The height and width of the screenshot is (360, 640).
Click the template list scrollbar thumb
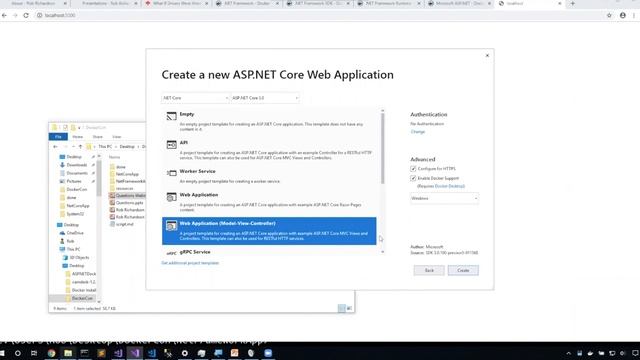pyautogui.click(x=382, y=149)
